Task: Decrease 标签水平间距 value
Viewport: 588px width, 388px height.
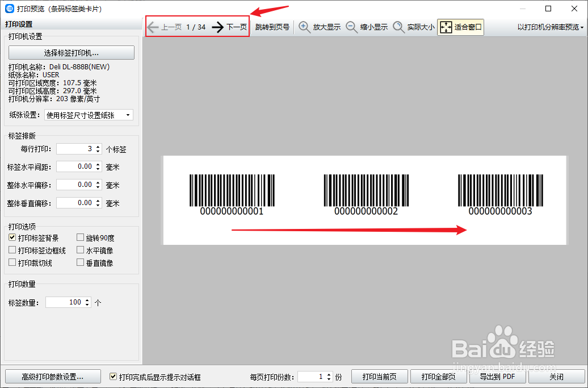Action: pos(98,169)
